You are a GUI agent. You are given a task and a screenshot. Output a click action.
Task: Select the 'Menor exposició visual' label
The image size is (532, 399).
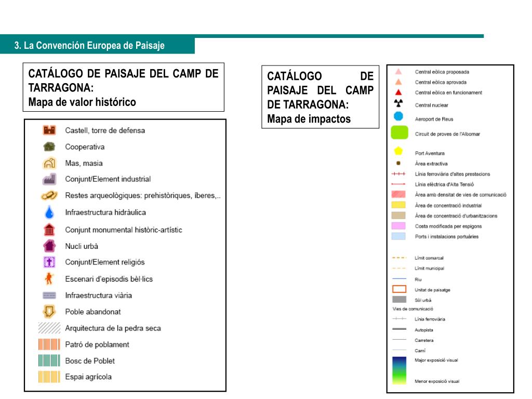pyautogui.click(x=437, y=381)
